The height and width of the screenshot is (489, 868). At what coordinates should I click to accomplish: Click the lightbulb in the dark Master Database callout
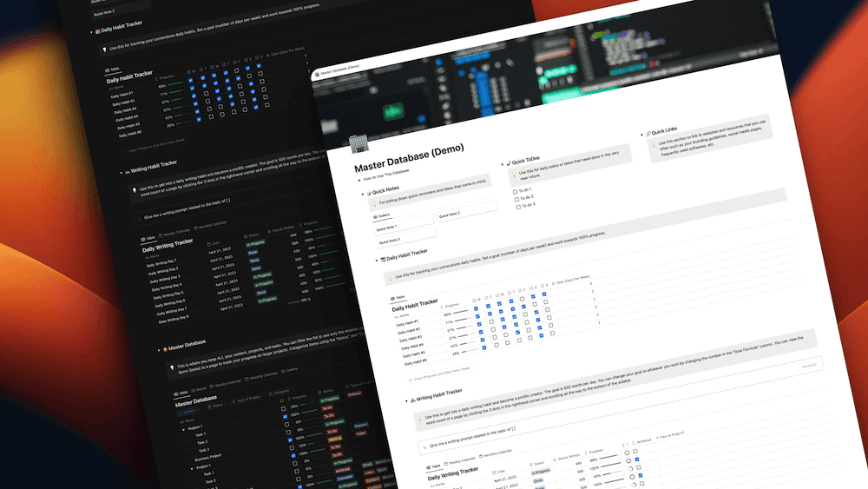coord(172,367)
